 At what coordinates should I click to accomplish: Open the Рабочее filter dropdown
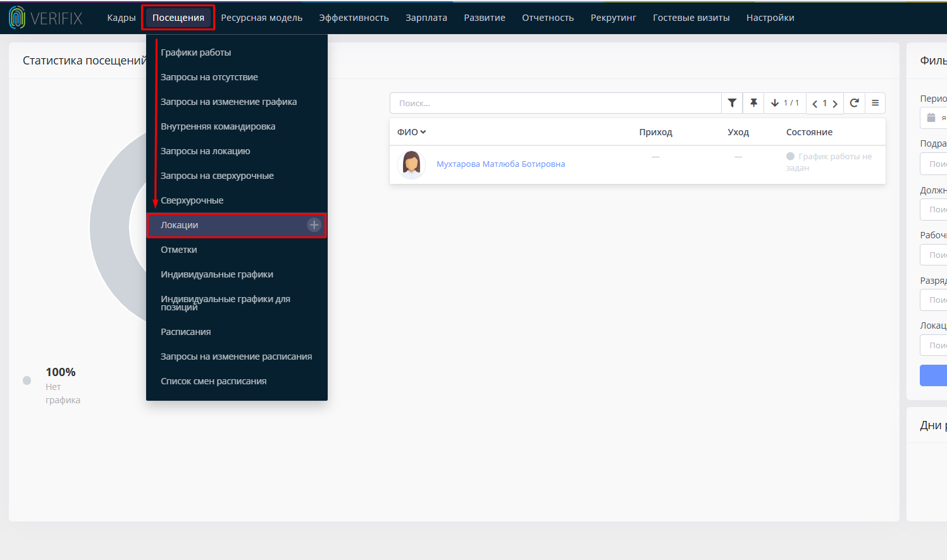[x=934, y=255]
